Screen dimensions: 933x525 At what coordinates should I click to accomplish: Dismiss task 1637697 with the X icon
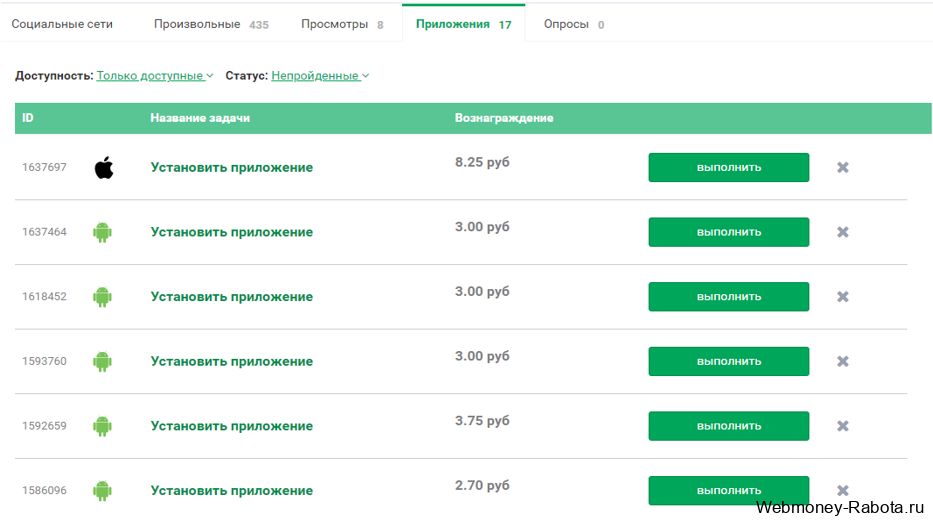click(x=843, y=167)
